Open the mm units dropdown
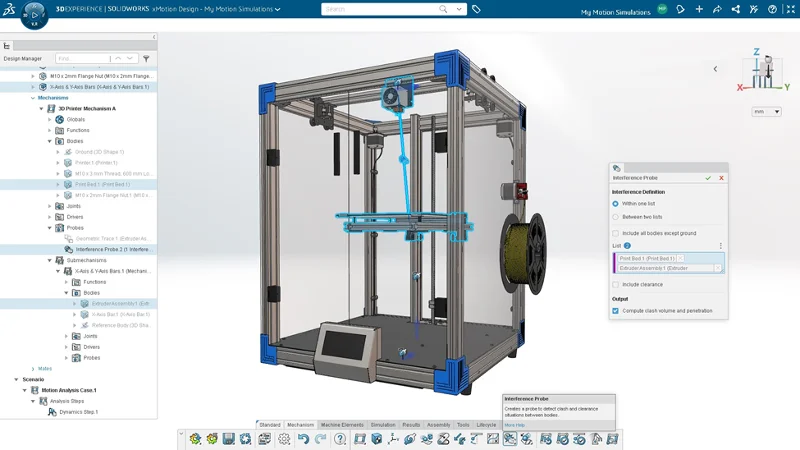Screen dimensions: 800x450 coord(766,112)
